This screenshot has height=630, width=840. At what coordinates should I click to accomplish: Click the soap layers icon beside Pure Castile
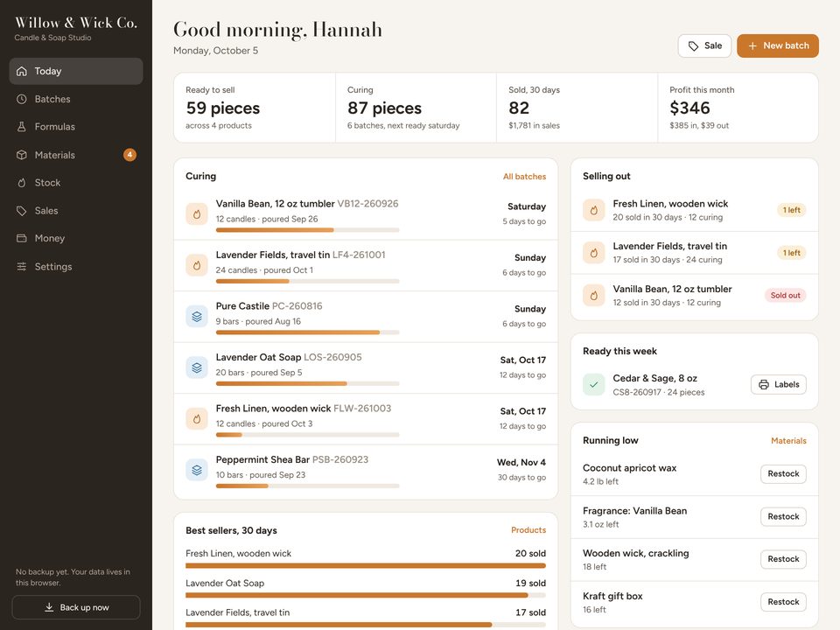197,316
